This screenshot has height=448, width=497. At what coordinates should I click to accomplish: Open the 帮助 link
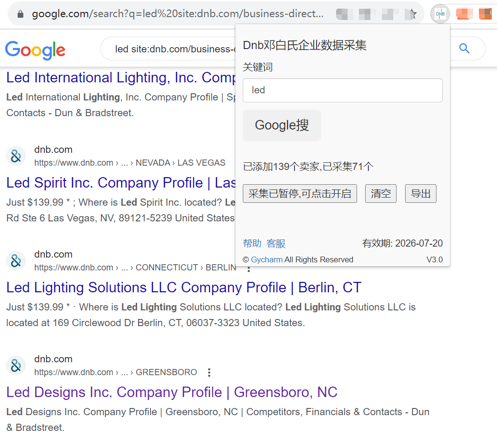point(252,243)
